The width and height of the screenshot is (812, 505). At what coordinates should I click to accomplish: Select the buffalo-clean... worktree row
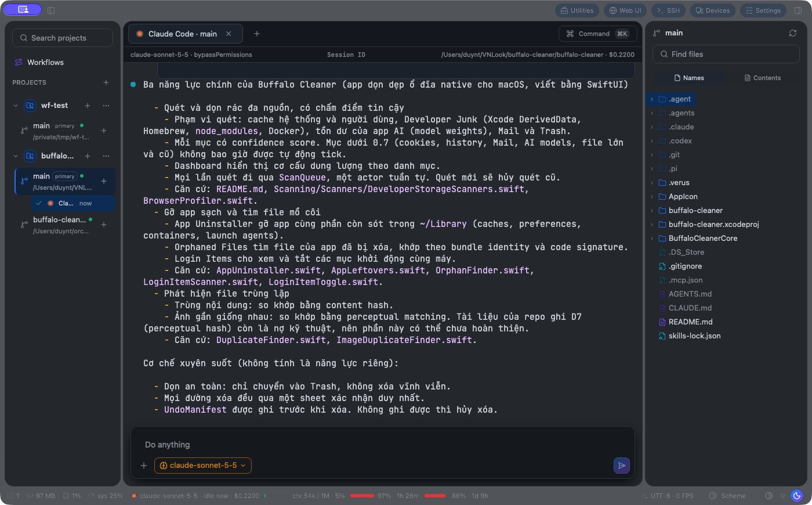(x=64, y=225)
